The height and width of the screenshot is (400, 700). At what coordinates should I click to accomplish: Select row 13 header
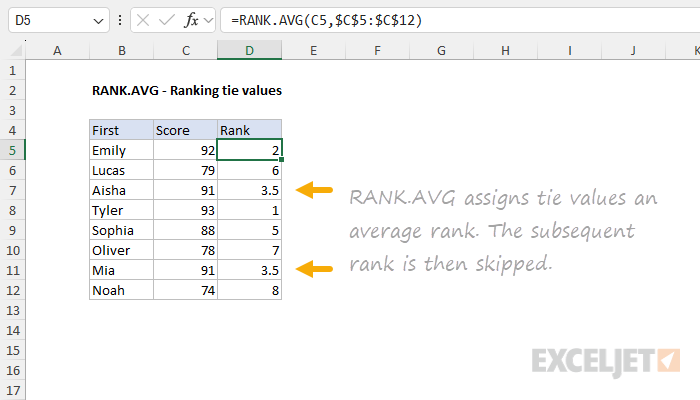[12, 310]
